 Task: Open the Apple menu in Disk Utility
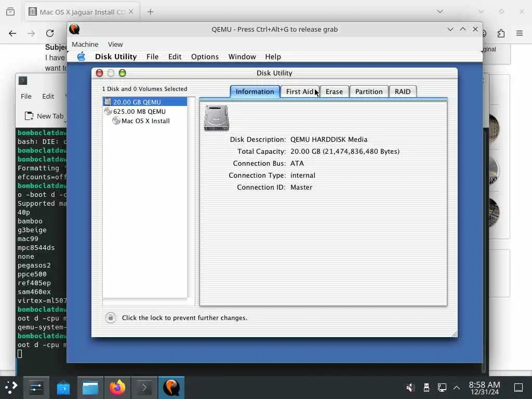pyautogui.click(x=81, y=57)
